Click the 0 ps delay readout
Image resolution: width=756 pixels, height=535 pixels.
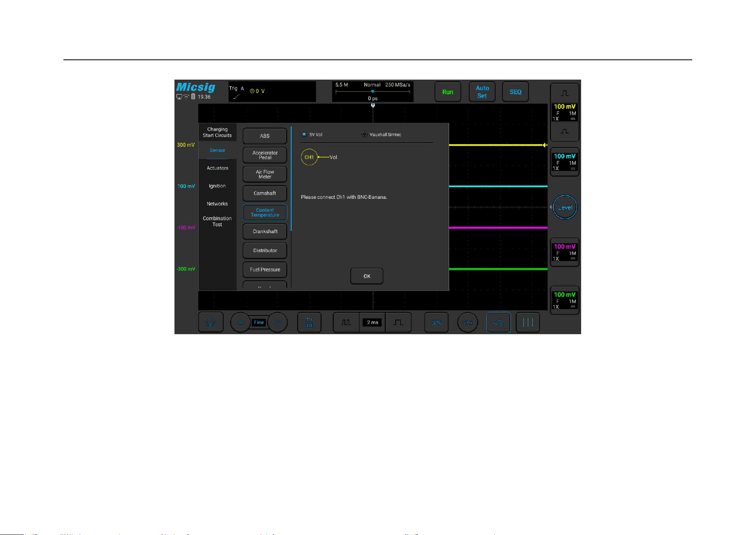pos(372,99)
